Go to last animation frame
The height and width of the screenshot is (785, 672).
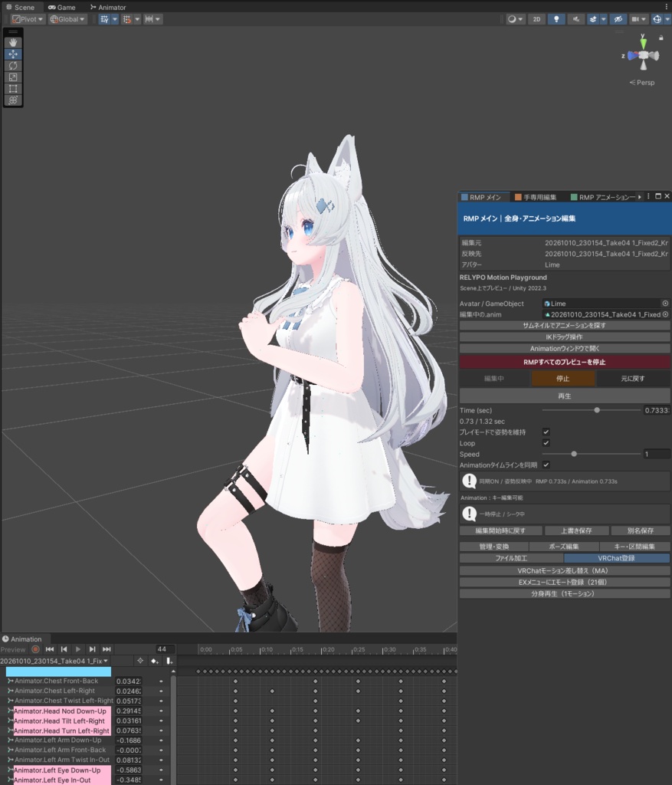pos(107,649)
